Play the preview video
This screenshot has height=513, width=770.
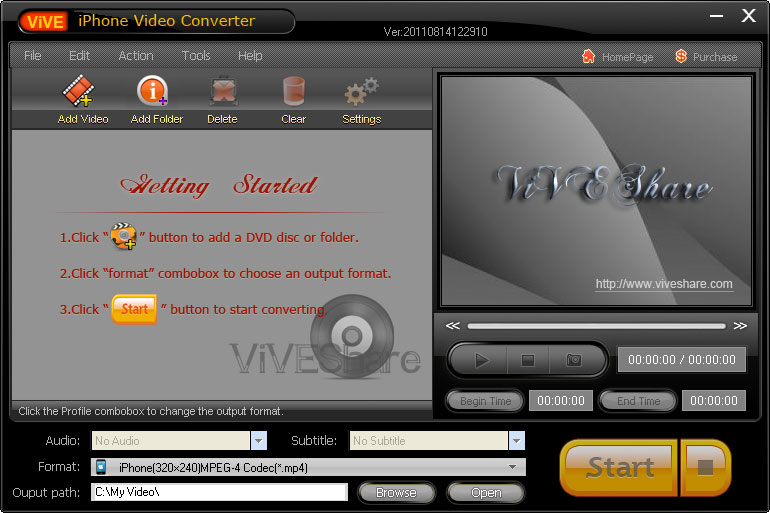pyautogui.click(x=482, y=360)
